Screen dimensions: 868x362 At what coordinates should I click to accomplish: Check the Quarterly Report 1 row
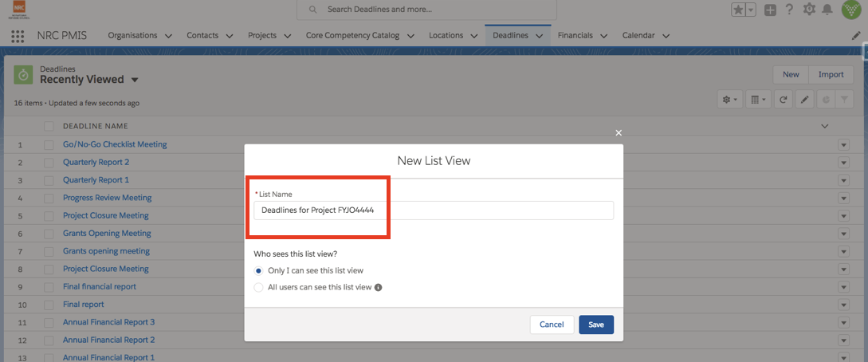49,180
